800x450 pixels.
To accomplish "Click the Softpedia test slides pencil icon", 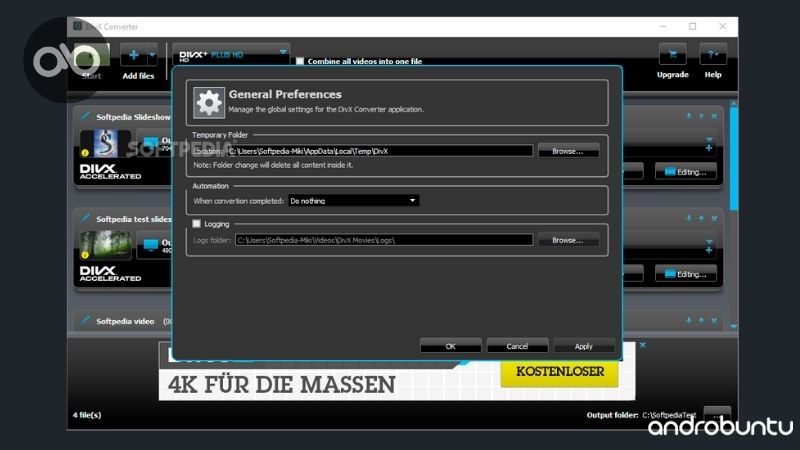I will (x=85, y=218).
